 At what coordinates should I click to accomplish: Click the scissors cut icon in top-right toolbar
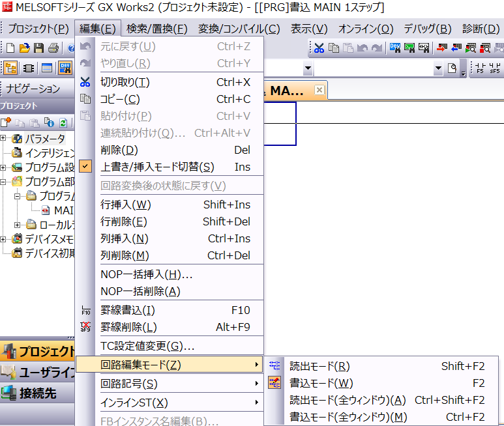[x=319, y=48]
